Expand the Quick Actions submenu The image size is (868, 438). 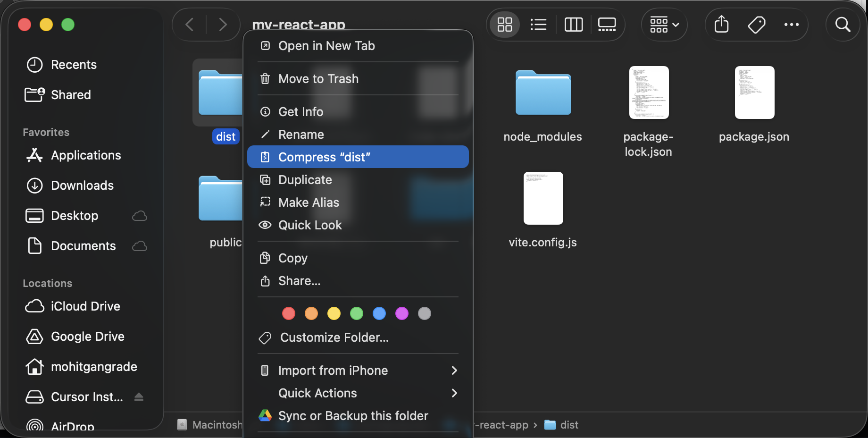[x=317, y=393]
